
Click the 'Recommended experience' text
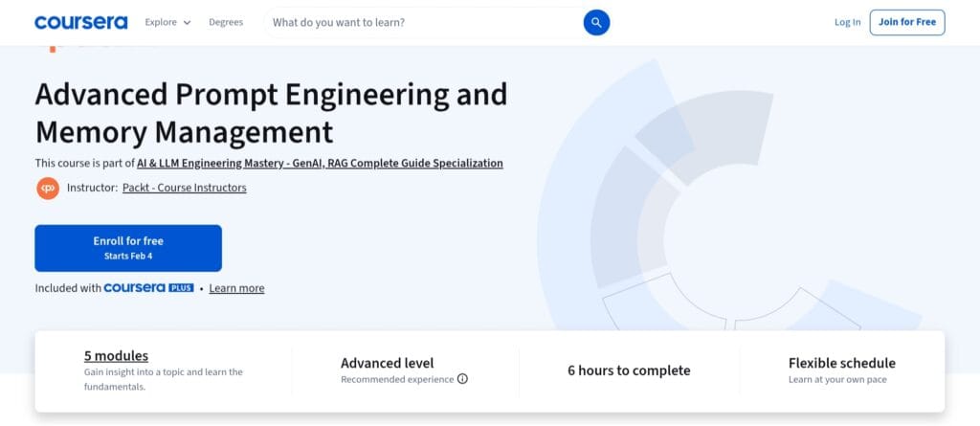click(397, 380)
